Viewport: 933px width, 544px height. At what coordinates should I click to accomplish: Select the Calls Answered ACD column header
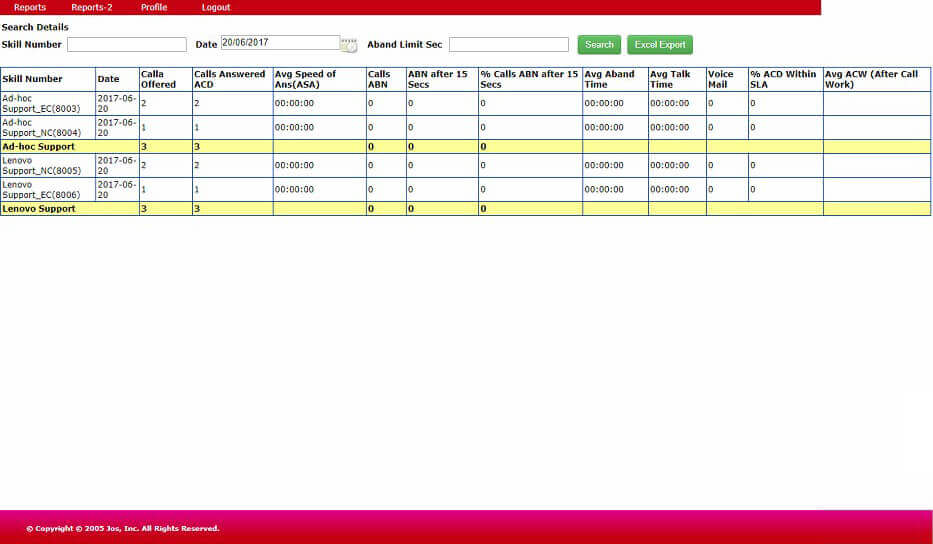point(233,79)
